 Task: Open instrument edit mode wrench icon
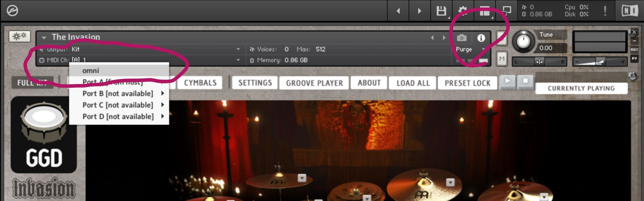20,36
